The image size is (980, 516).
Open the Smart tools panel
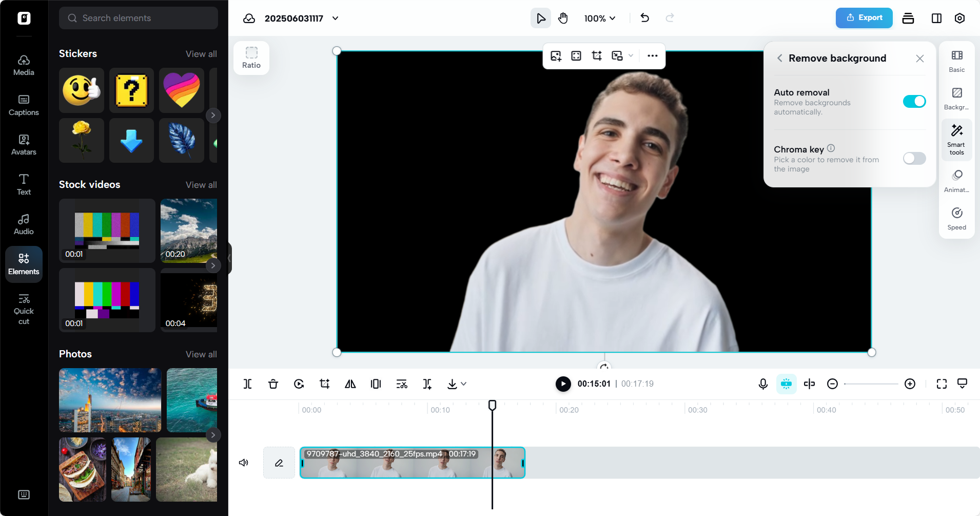point(956,139)
